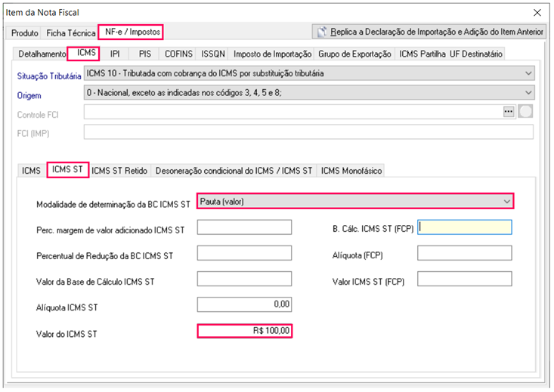
Task: Open the Ficha Técnica tab
Action: point(70,33)
